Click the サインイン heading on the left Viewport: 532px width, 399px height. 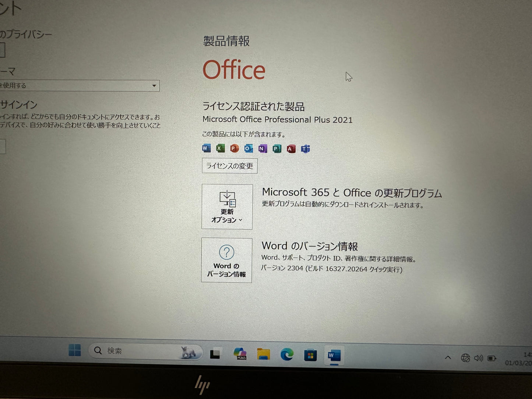pyautogui.click(x=19, y=105)
